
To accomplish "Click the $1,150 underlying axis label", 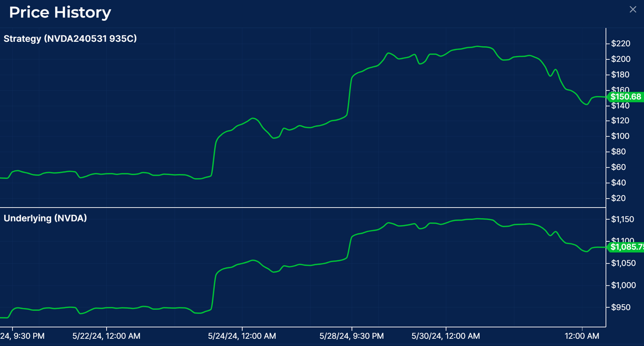I will [623, 220].
